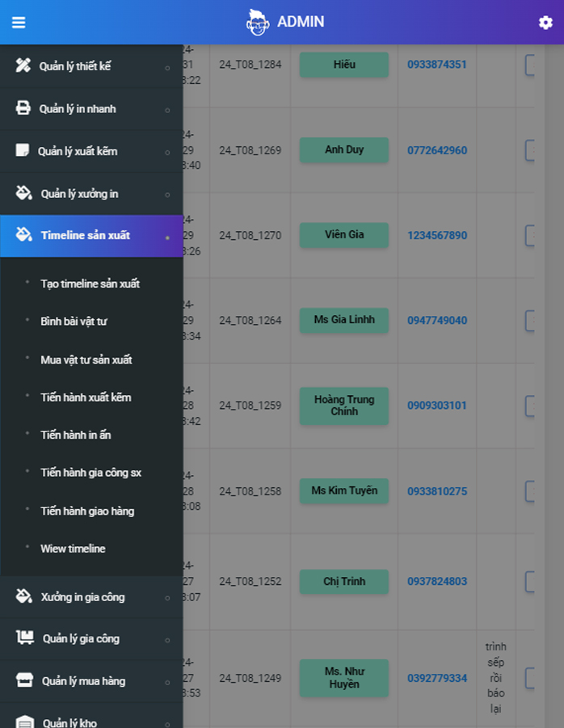Image resolution: width=564 pixels, height=728 pixels.
Task: Click the Quản lý gia công dolly icon
Action: click(24, 638)
